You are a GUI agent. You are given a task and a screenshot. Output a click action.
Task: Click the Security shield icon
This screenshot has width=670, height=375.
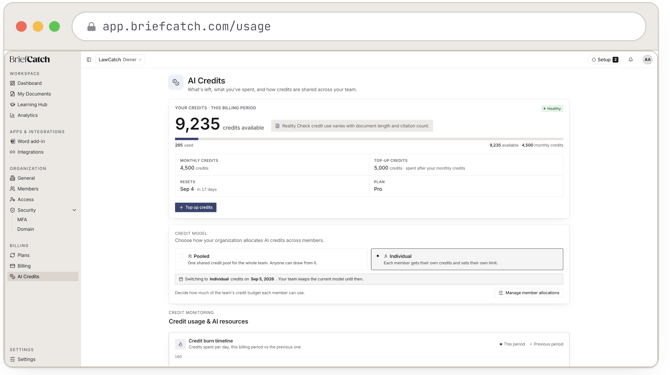pos(12,210)
